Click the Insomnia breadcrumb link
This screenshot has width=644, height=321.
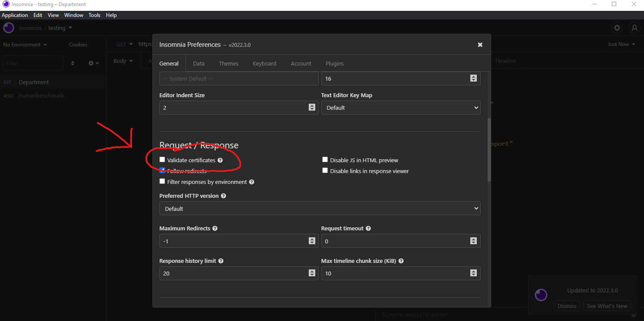click(x=30, y=28)
